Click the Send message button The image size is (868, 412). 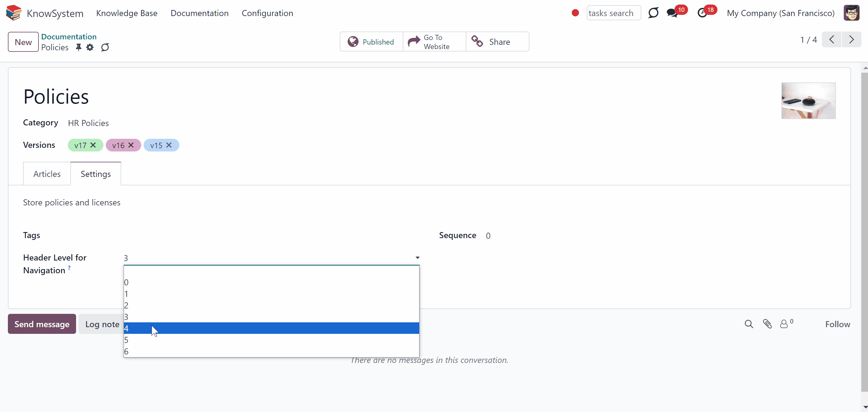(42, 324)
